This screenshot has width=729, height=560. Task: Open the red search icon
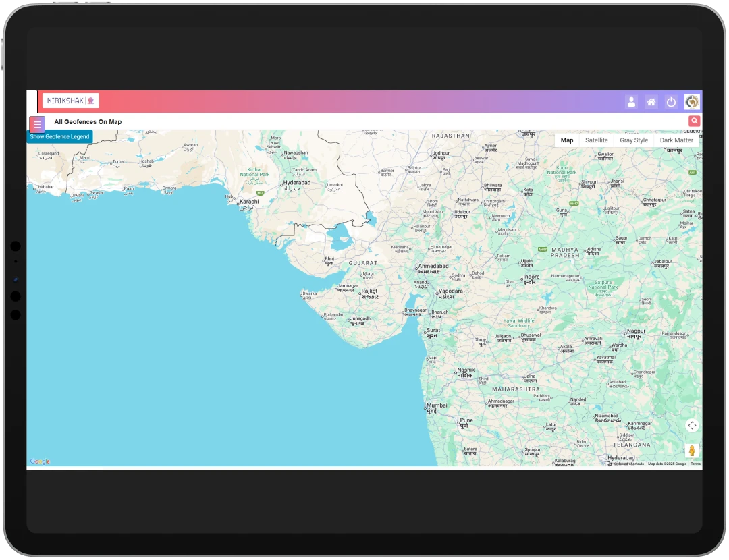click(694, 121)
